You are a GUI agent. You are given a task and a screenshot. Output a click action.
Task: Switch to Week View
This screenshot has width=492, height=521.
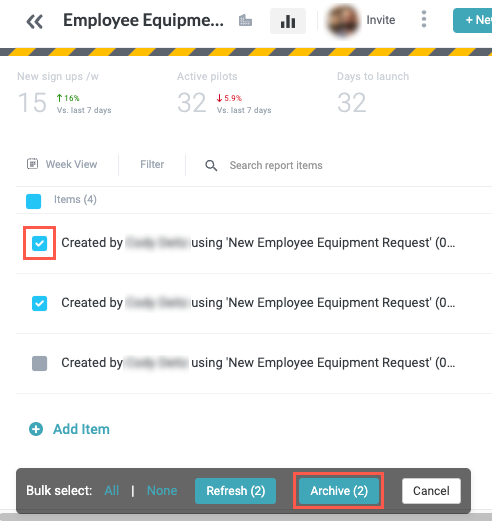(x=71, y=164)
